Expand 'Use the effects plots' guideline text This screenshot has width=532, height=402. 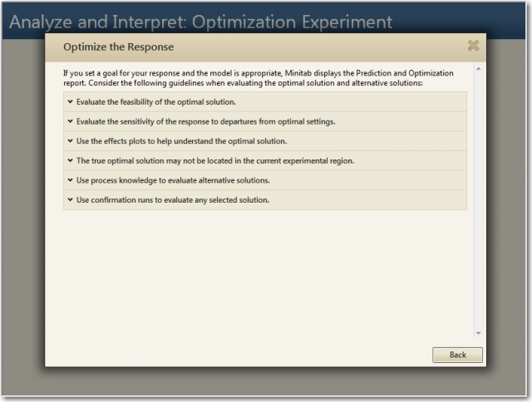[x=181, y=141]
